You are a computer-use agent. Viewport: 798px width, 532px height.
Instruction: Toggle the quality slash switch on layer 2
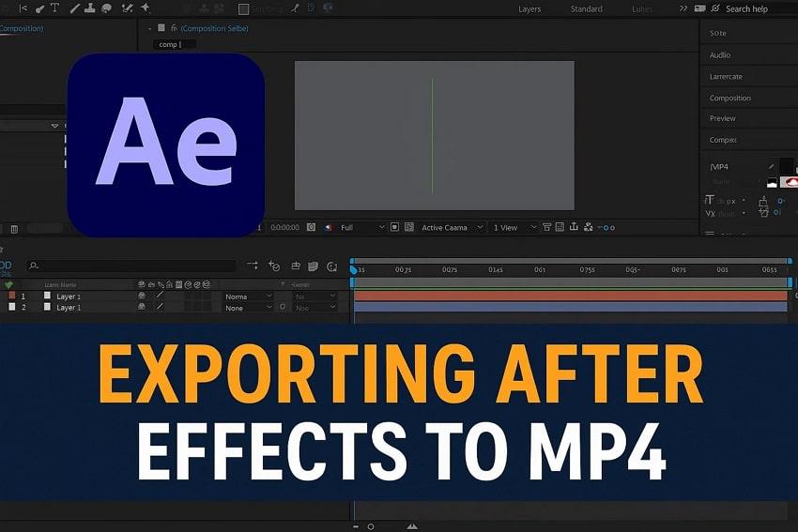tap(160, 307)
